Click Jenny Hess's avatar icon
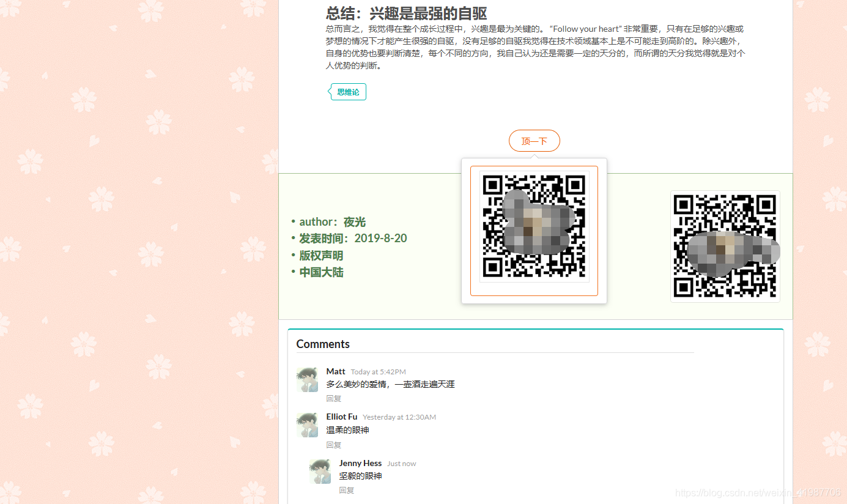The image size is (847, 504). pos(320,471)
